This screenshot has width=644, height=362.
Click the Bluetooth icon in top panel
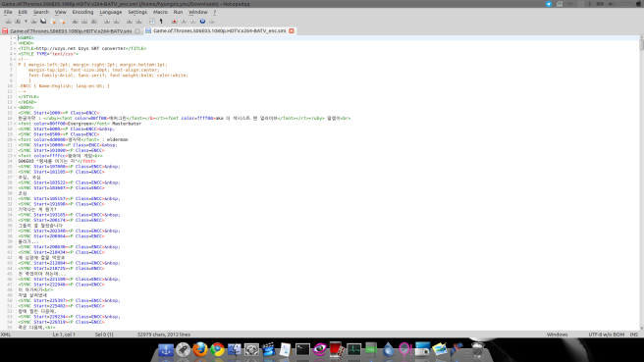590,4
